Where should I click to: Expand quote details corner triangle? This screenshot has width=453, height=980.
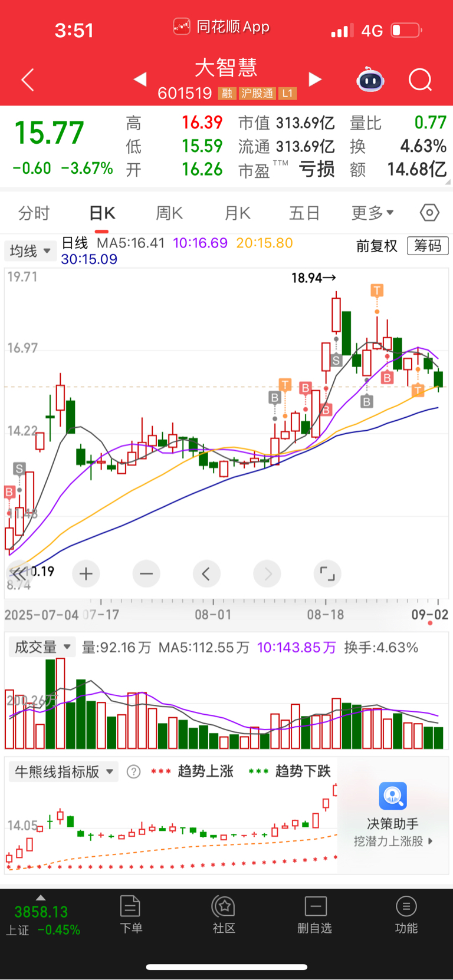tap(449, 183)
